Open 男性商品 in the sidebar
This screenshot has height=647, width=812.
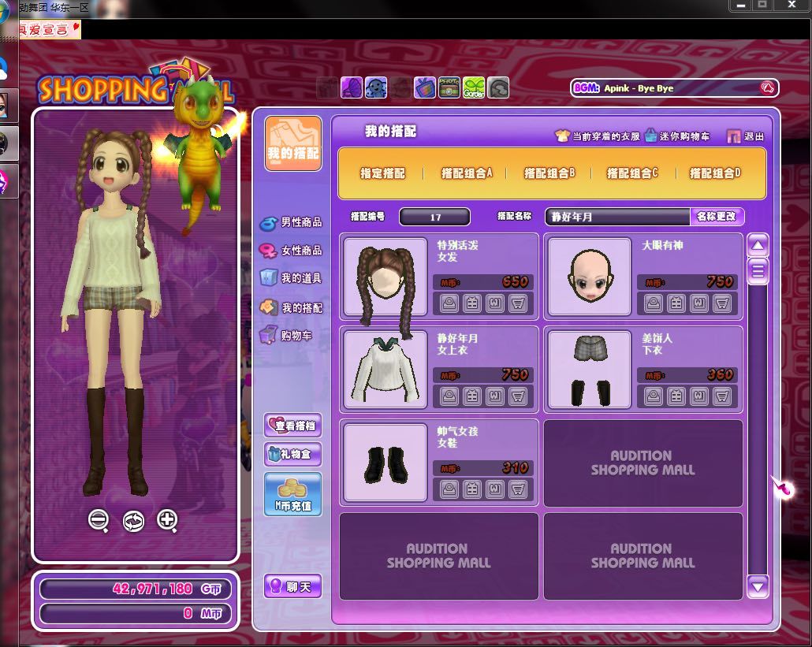291,222
